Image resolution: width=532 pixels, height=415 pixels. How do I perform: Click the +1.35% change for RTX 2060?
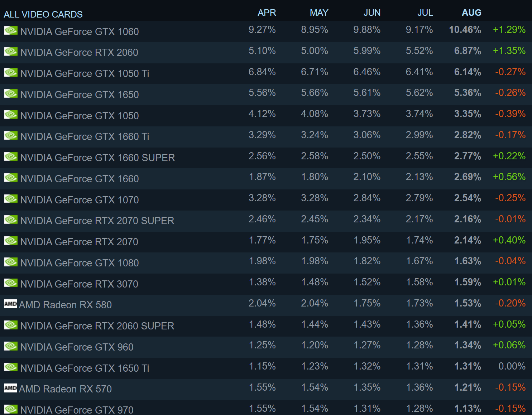[x=509, y=51]
